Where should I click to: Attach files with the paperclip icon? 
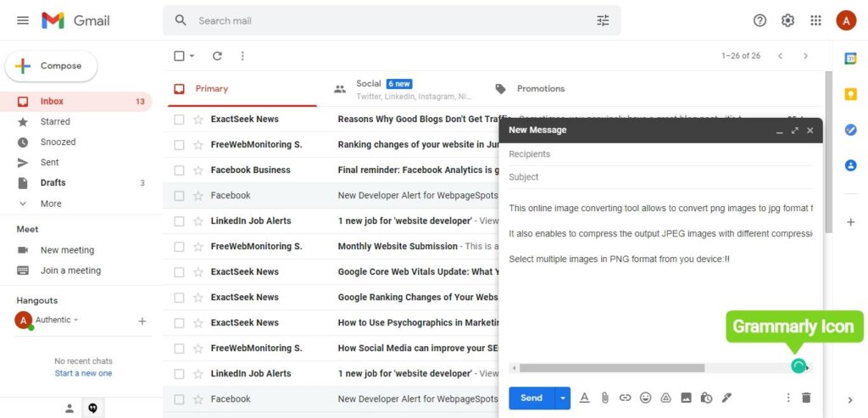click(604, 398)
